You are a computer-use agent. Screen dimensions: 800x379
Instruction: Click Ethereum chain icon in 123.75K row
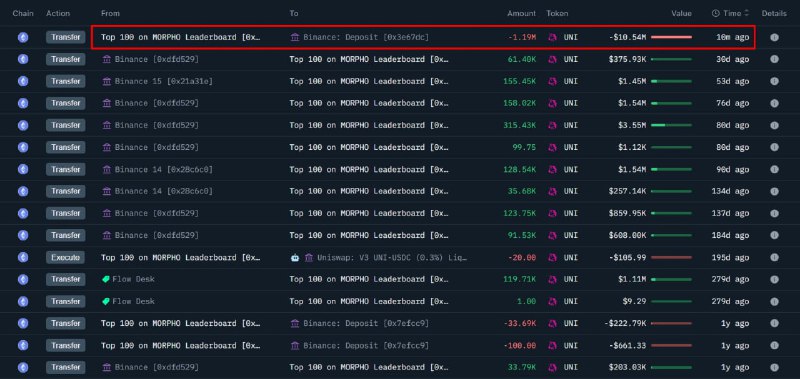pos(23,213)
